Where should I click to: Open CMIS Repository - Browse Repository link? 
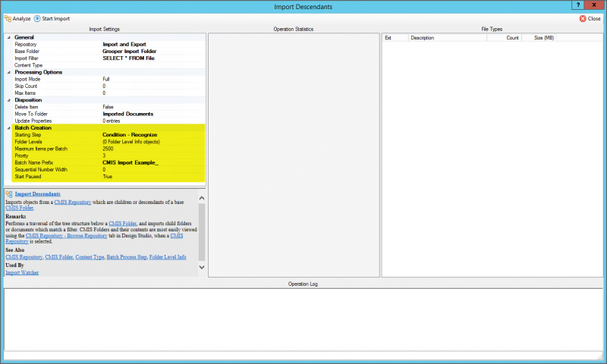[66, 236]
